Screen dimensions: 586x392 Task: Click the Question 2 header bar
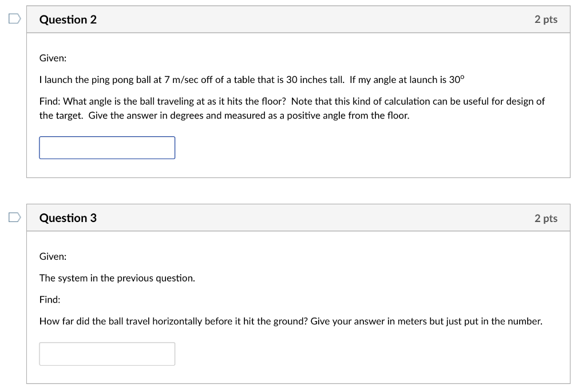tap(298, 18)
